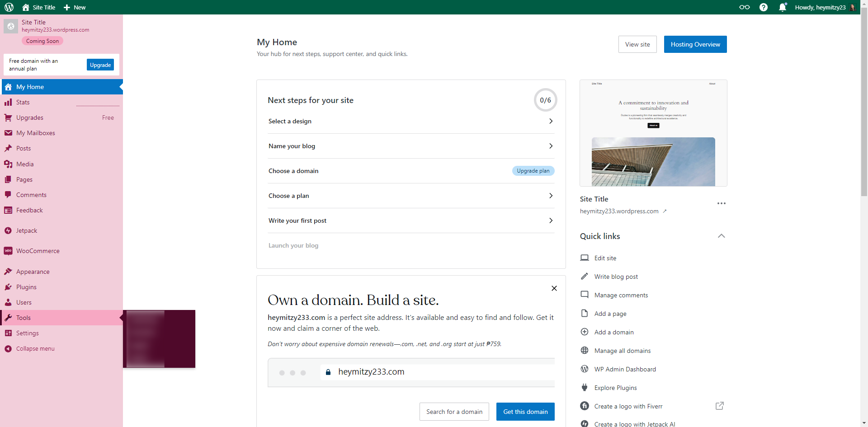Click the Plugins icon in sidebar
The width and height of the screenshot is (868, 427).
point(8,287)
